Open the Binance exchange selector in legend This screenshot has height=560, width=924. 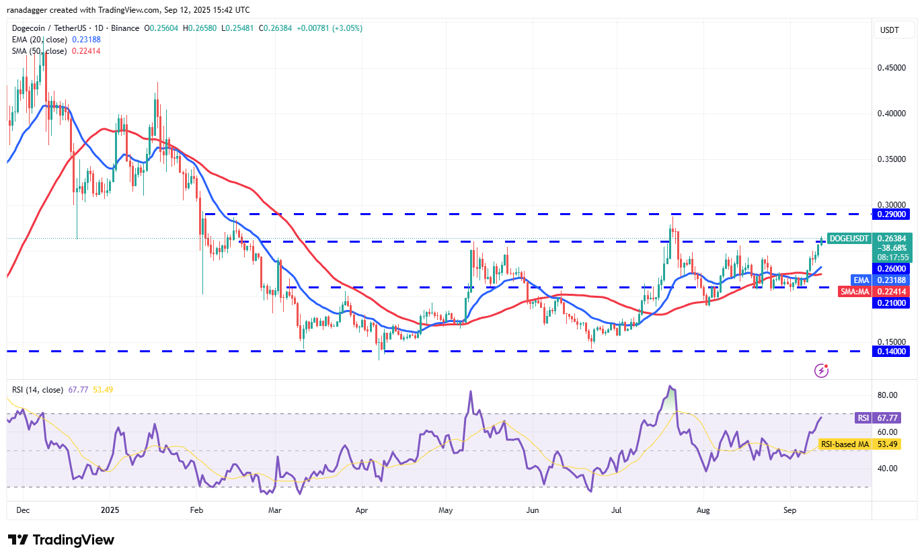click(124, 28)
